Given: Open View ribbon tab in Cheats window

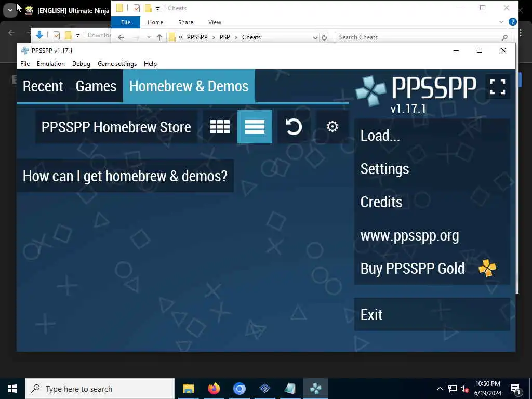Looking at the screenshot, I should click(x=215, y=22).
